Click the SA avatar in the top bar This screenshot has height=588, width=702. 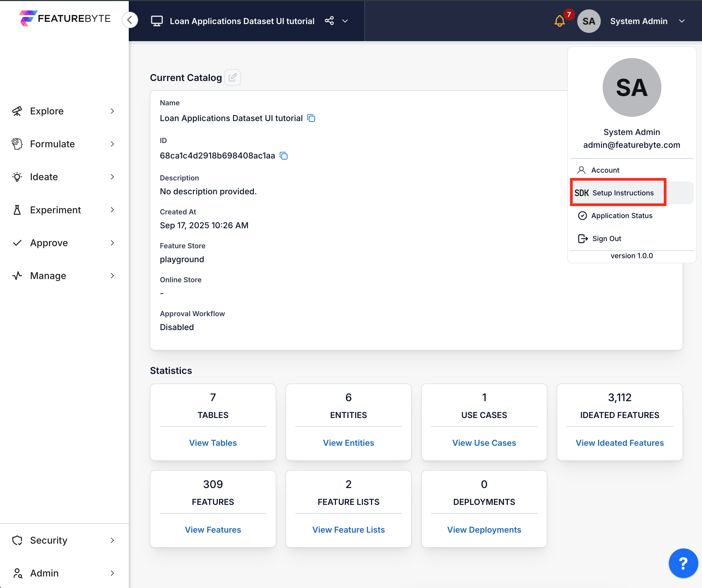(x=589, y=21)
